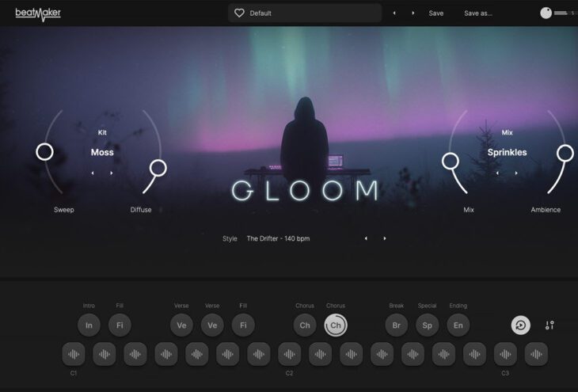Image resolution: width=578 pixels, height=392 pixels.
Task: Trigger the second Verse pad
Action: coord(212,325)
